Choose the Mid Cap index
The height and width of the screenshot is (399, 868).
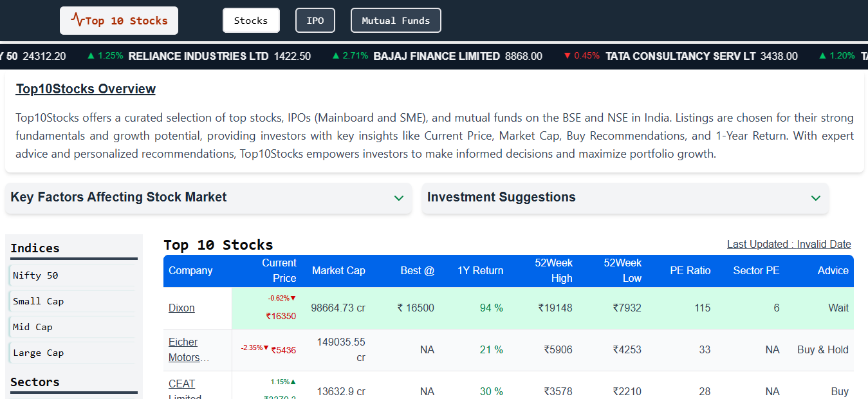tap(33, 327)
